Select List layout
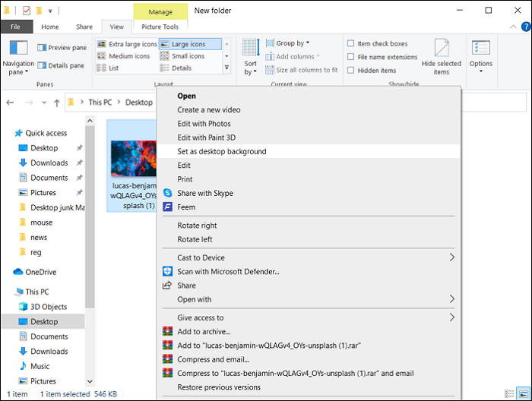 click(x=108, y=68)
